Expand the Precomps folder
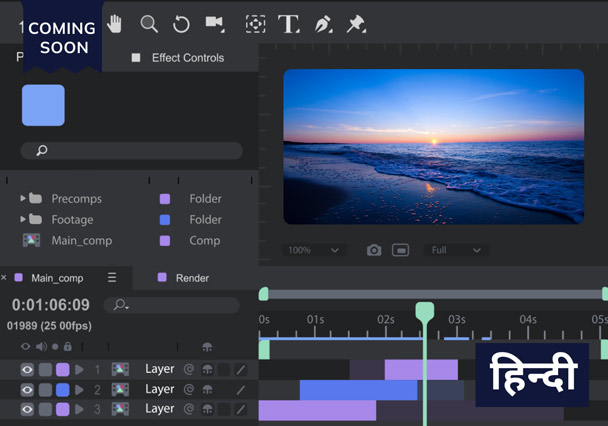The width and height of the screenshot is (608, 426). [23, 198]
